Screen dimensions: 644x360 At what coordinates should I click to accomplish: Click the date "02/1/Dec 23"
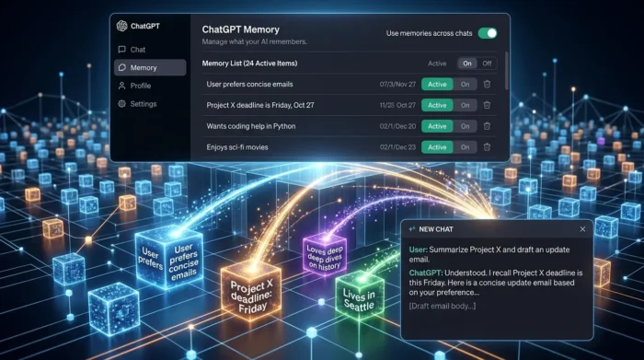click(x=397, y=147)
